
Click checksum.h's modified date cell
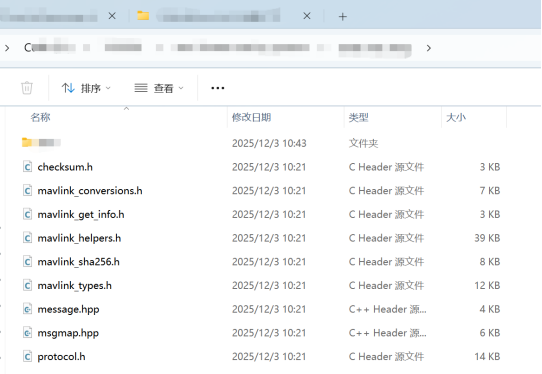click(x=269, y=167)
